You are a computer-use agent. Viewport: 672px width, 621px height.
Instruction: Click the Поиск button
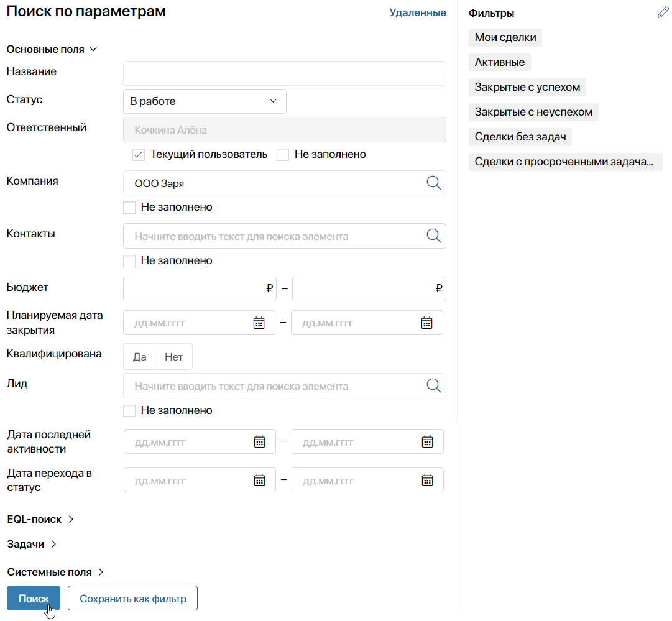(34, 598)
